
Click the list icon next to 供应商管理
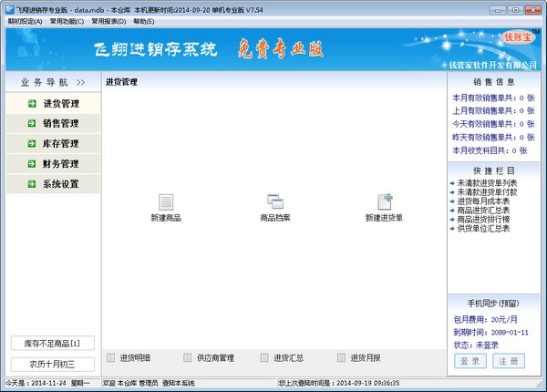[x=187, y=357]
